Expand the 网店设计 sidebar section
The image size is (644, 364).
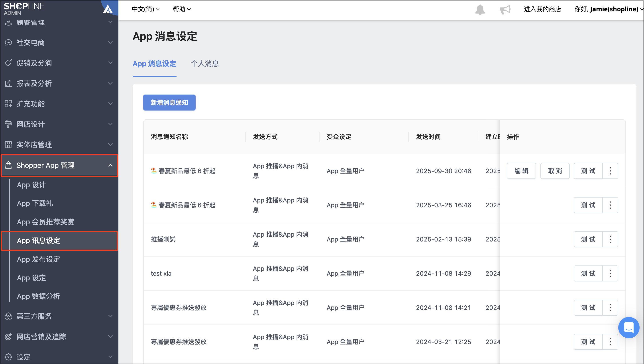click(110, 124)
